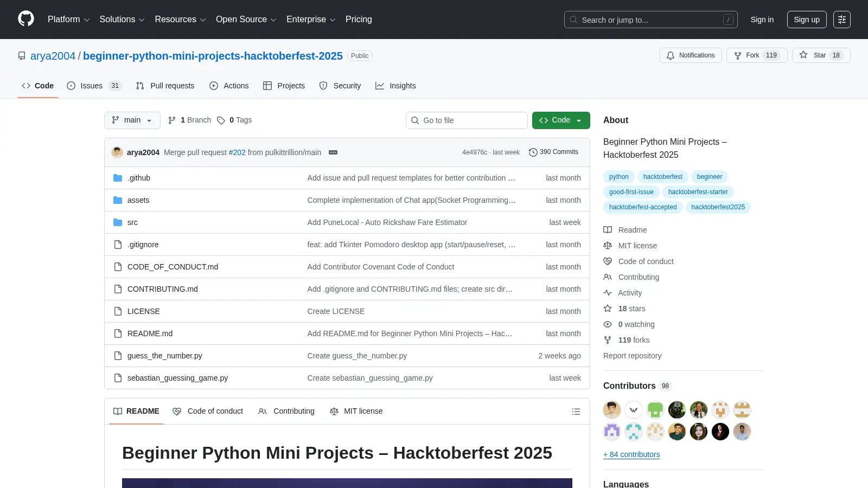This screenshot has width=868, height=488.
Task: Click the .github folder icon
Action: point(118,178)
